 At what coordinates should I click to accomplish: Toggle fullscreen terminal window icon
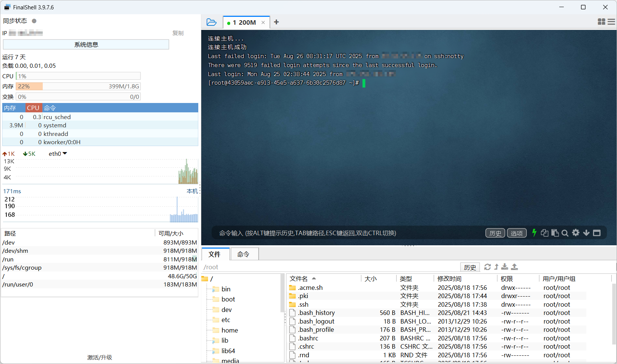[x=597, y=233]
